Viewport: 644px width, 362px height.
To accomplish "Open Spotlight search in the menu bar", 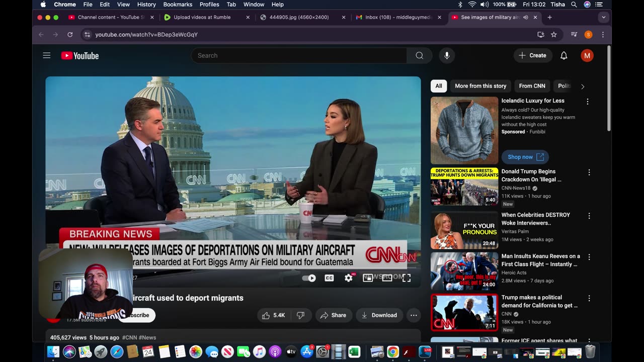I will click(574, 4).
